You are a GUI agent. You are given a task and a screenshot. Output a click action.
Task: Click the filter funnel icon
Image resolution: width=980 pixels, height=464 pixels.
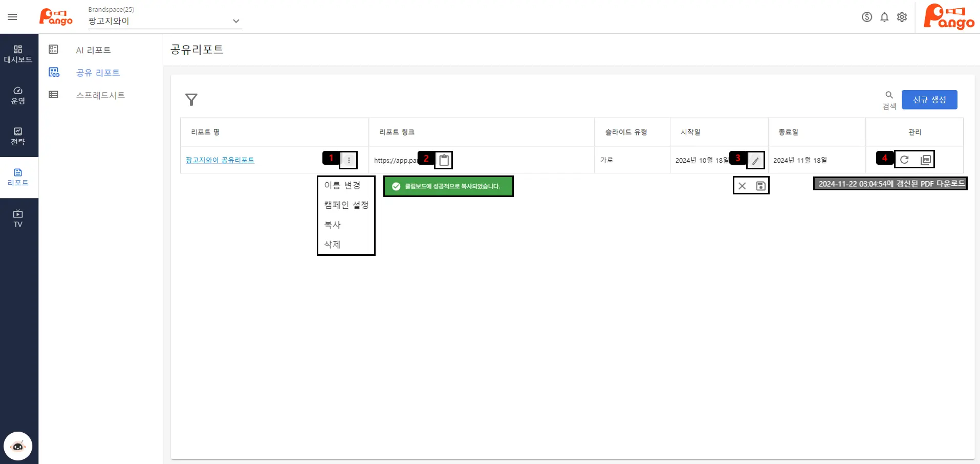(x=191, y=99)
